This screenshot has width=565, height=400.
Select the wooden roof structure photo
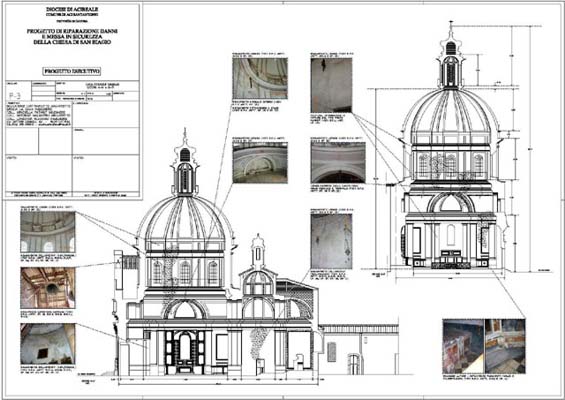pyautogui.click(x=48, y=288)
